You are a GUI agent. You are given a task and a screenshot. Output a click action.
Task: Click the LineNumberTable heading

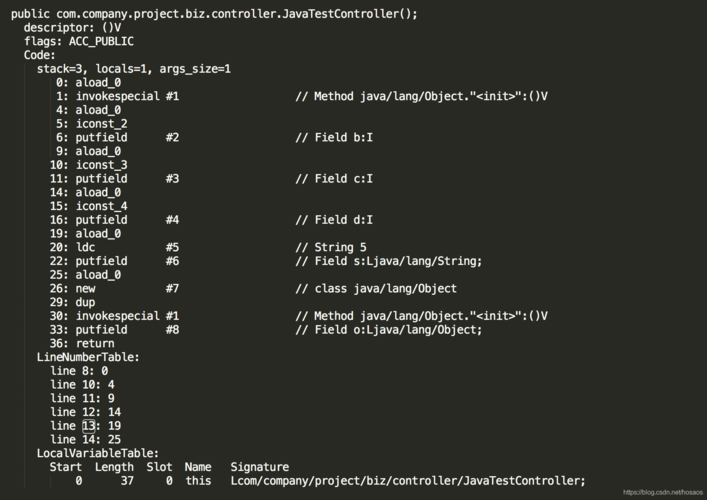pos(88,357)
